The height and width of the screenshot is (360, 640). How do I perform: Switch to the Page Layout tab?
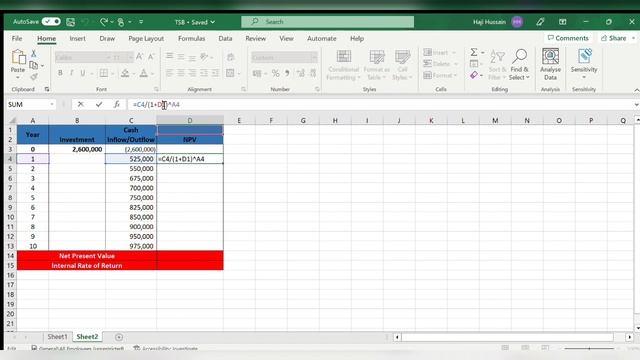146,38
